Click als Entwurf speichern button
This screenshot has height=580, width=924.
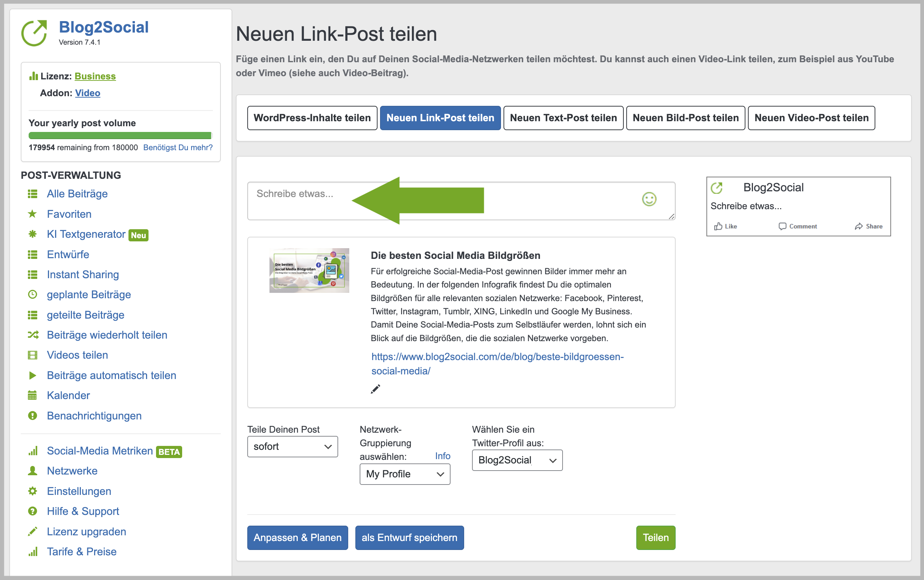point(409,537)
